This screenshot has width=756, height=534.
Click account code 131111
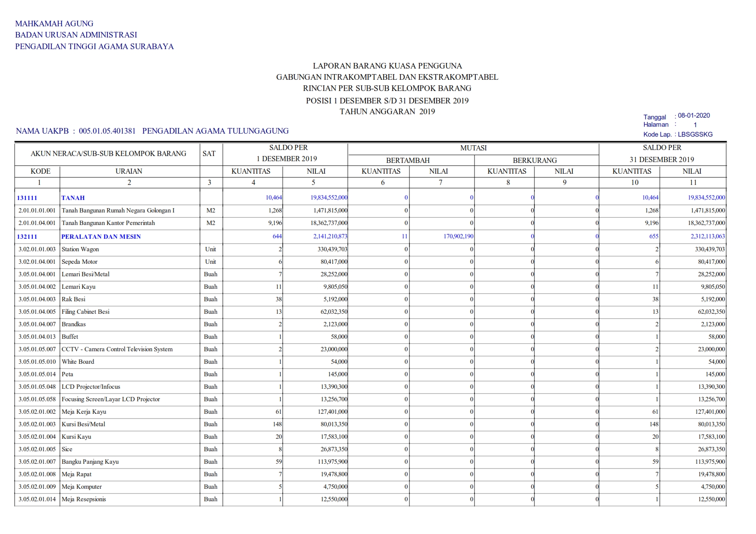27,198
